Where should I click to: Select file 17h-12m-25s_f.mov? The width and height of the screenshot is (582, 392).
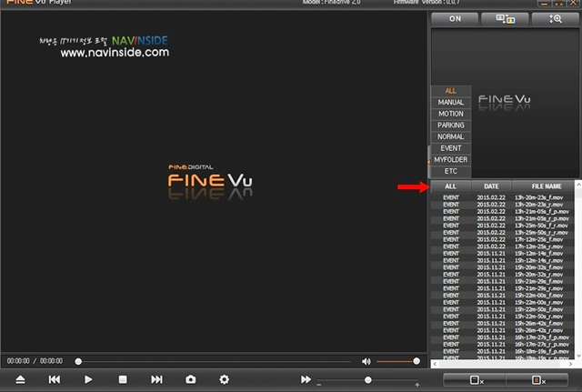coord(503,239)
